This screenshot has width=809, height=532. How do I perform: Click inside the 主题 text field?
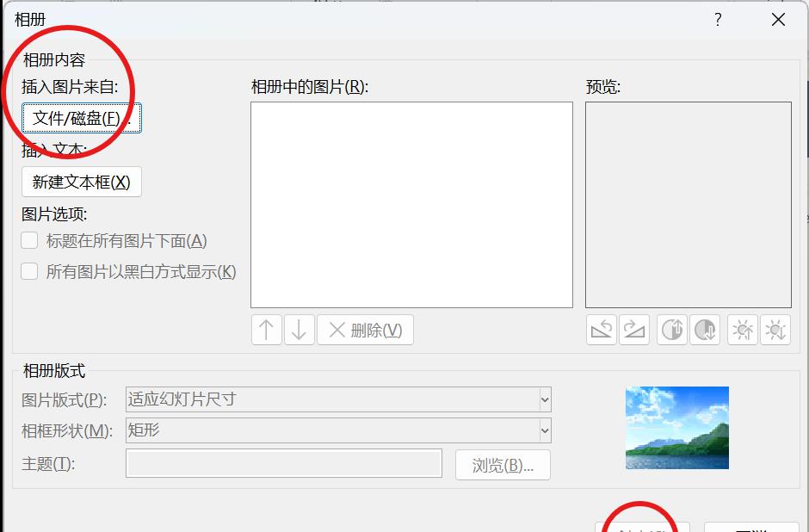point(284,465)
